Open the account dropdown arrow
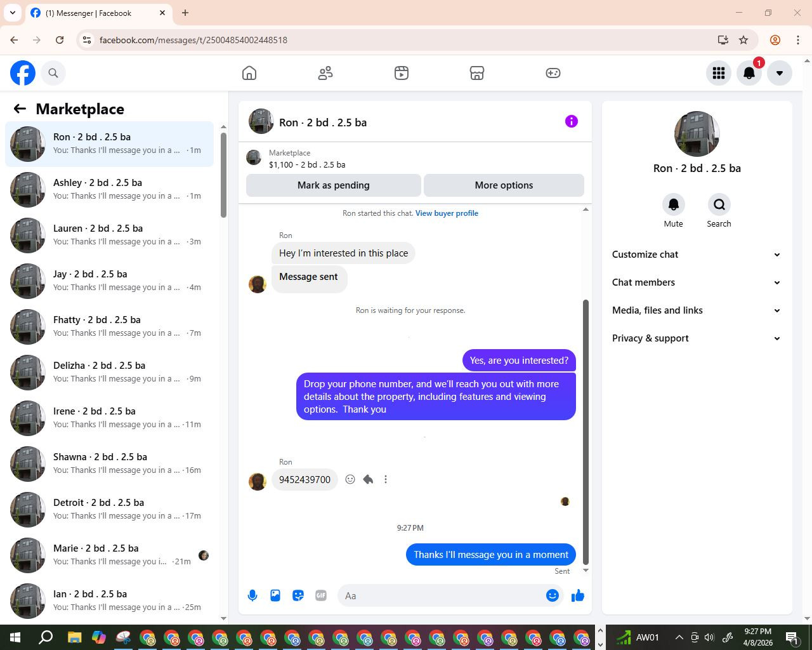 point(780,73)
